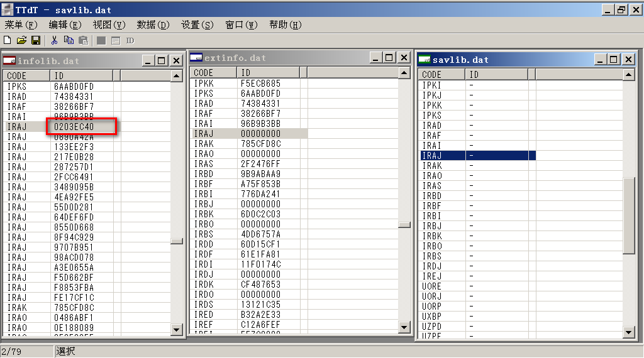Open the 编辑(E) menu

point(65,24)
